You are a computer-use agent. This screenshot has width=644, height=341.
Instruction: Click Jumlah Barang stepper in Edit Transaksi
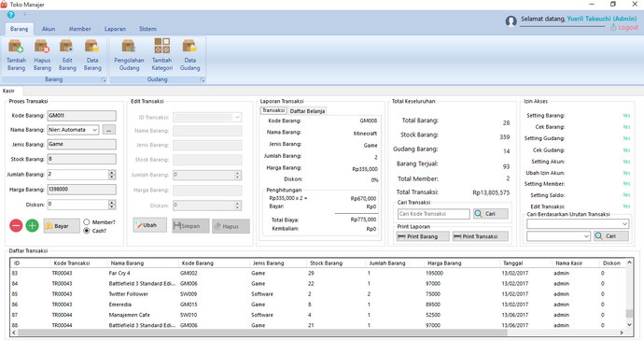[x=237, y=175]
